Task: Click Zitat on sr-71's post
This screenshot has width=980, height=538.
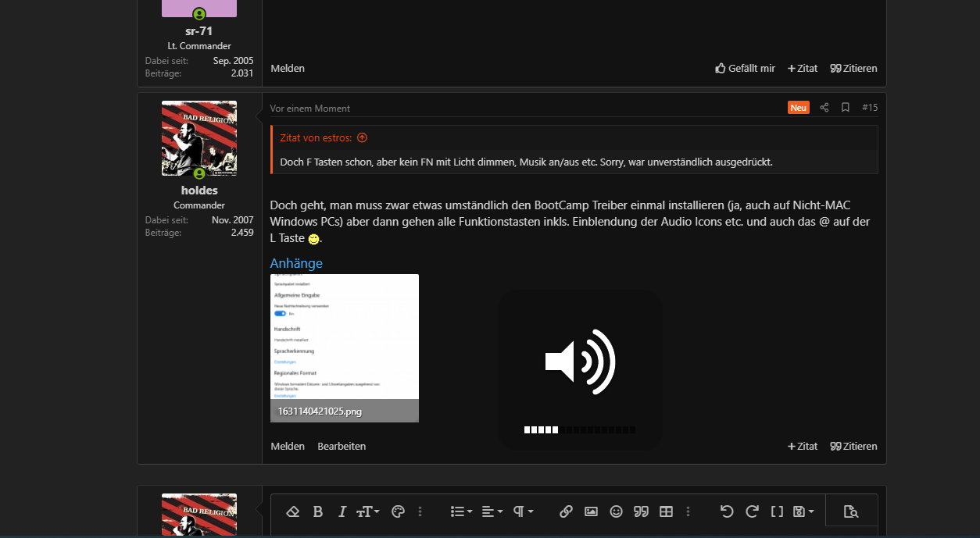Action: [x=803, y=68]
